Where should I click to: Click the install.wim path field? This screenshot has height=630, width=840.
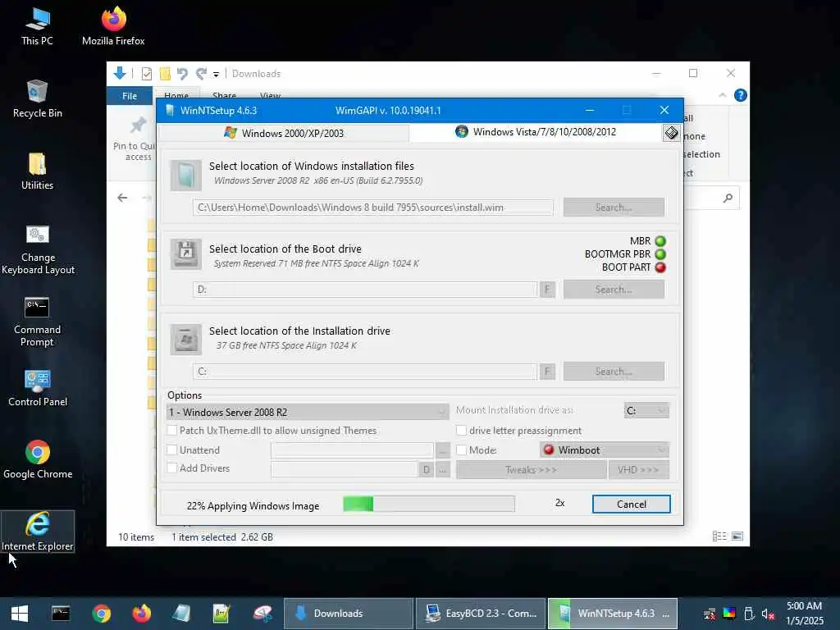point(373,208)
